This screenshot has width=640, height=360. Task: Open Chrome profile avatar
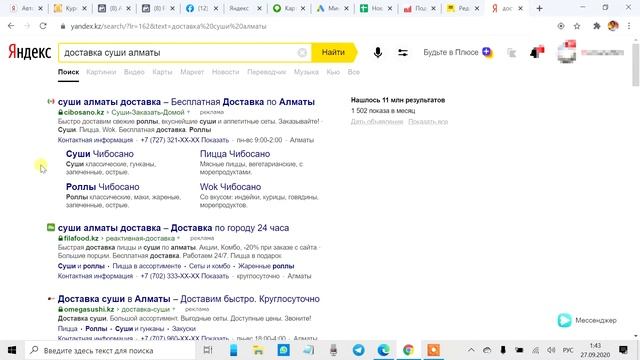613,26
